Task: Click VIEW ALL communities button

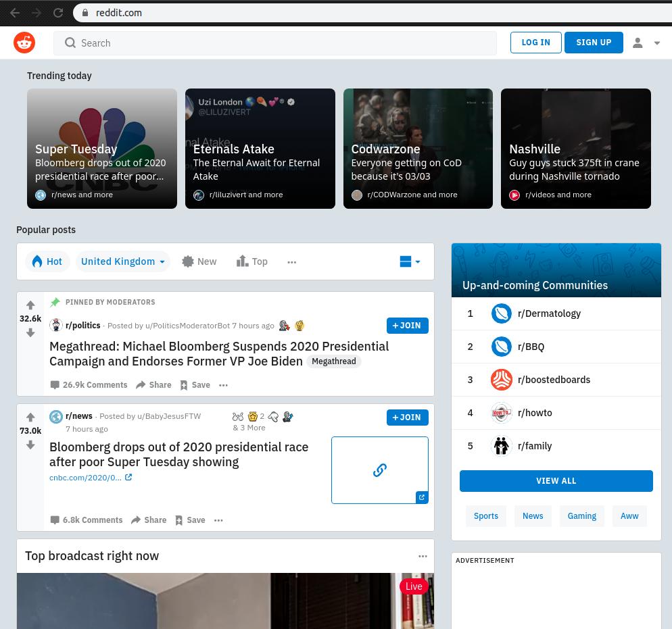Action: (556, 481)
